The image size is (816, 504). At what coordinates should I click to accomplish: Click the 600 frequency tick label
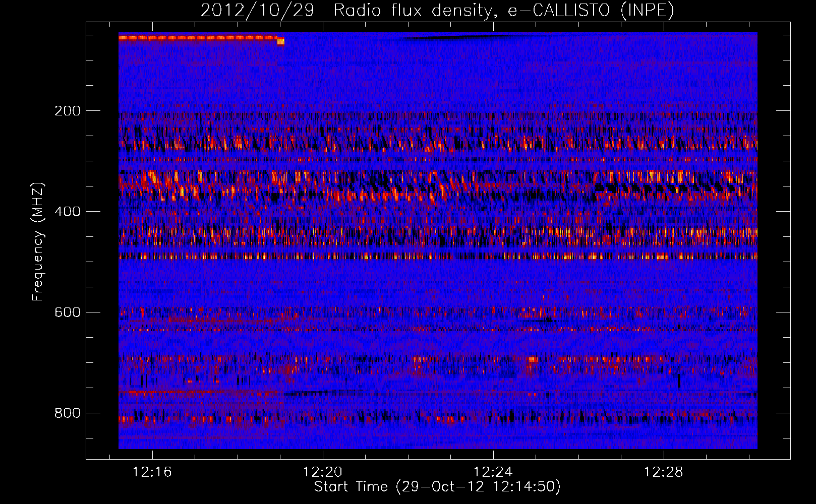[x=68, y=312]
